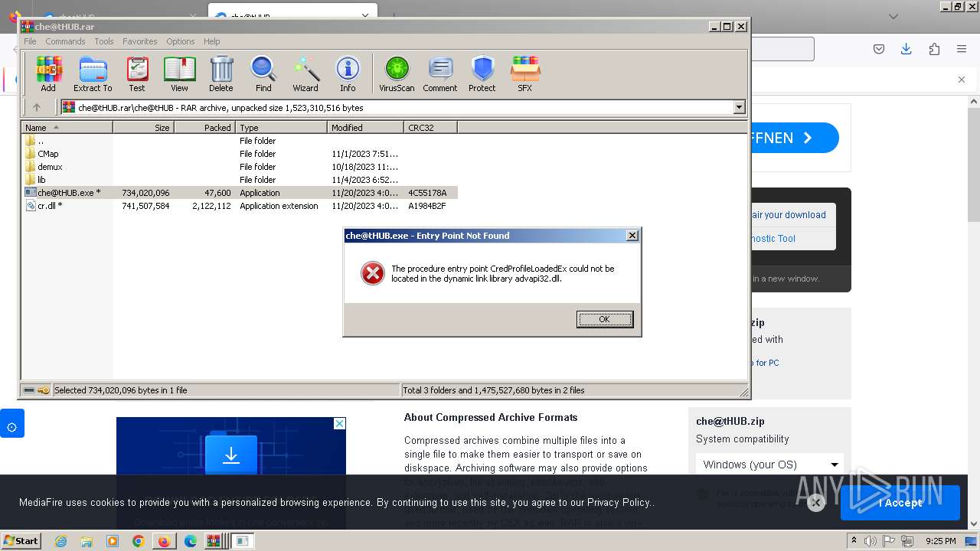Click the key icon in the WinRAR status bar
This screenshot has width=980, height=551.
click(x=44, y=390)
